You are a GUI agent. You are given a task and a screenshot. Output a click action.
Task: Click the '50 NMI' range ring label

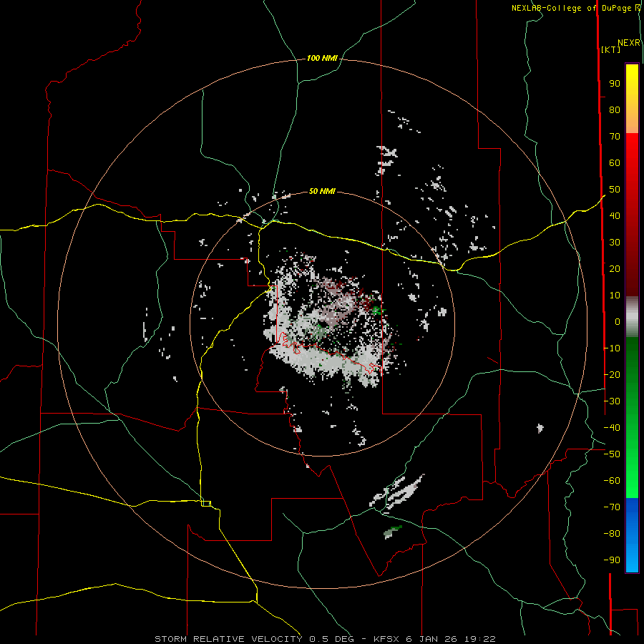(322, 191)
